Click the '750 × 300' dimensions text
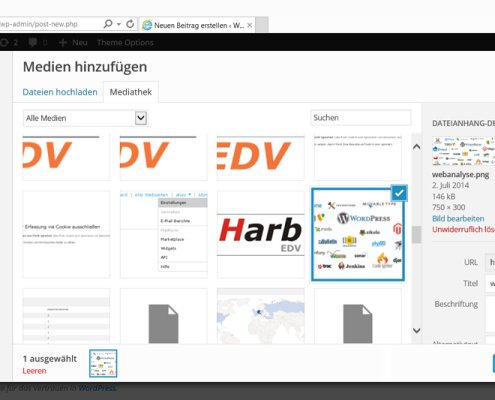This screenshot has width=495, height=400. (448, 207)
